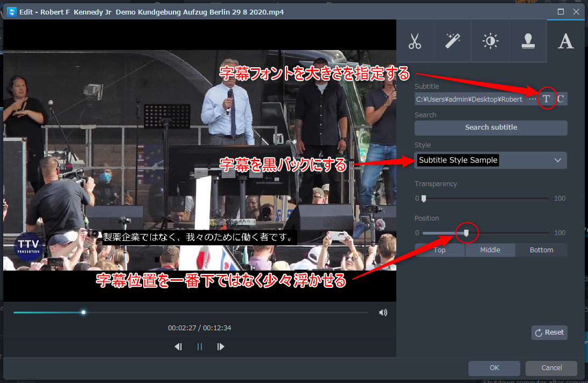The height and width of the screenshot is (383, 588).
Task: Browse subtitle file with the ellipsis button
Action: click(532, 99)
